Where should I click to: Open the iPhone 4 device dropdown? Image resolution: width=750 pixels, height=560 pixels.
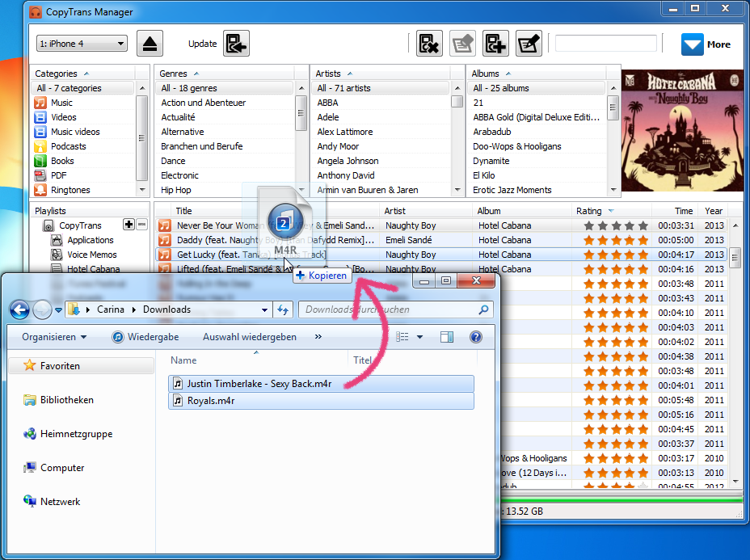pos(82,44)
